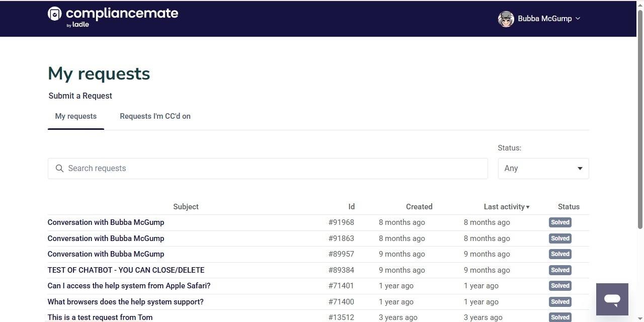Click the Solved badge for the chatbot test
The height and width of the screenshot is (322, 644).
click(x=559, y=270)
